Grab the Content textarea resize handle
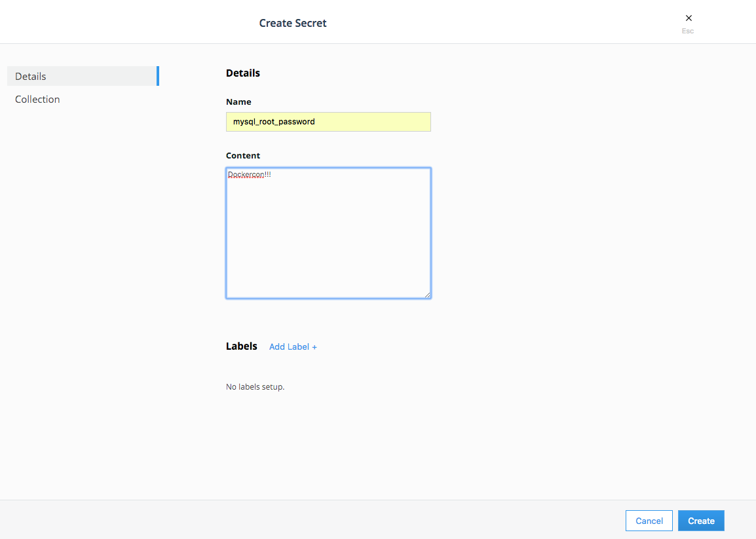756x539 pixels. pos(428,295)
